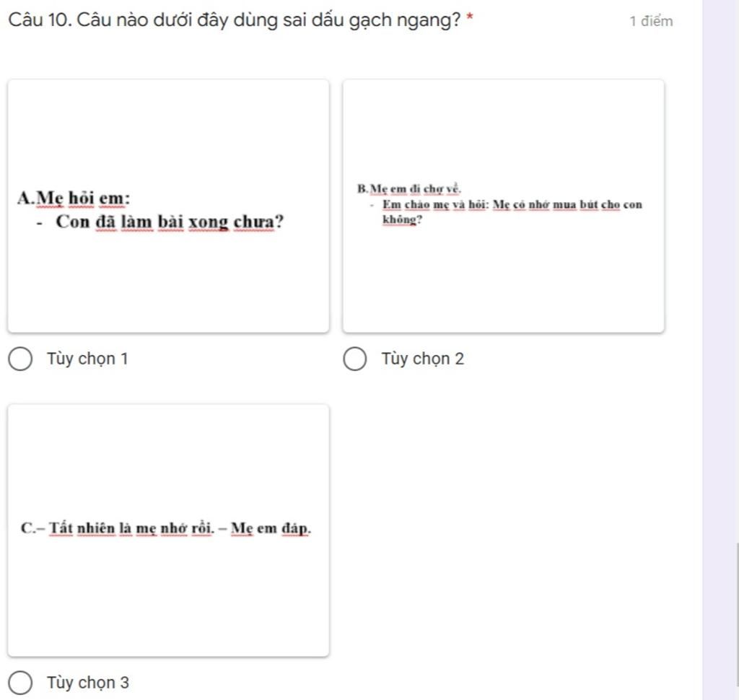Click the page scrollbar thumb at right
The width and height of the screenshot is (739, 700).
[x=738, y=614]
